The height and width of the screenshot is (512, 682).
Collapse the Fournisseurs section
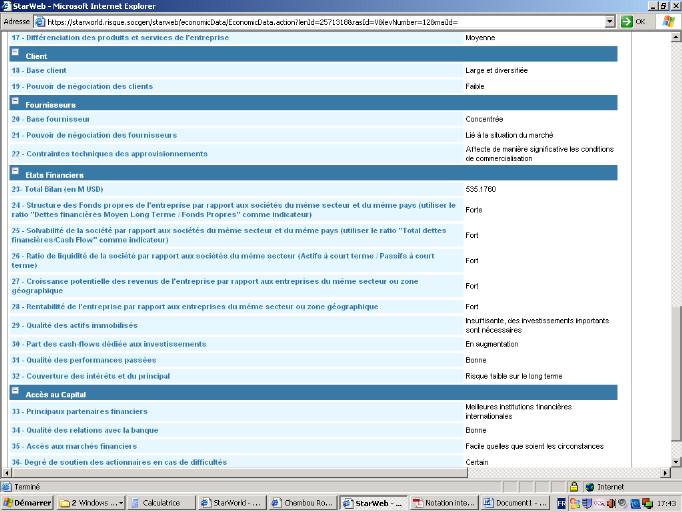click(x=15, y=101)
